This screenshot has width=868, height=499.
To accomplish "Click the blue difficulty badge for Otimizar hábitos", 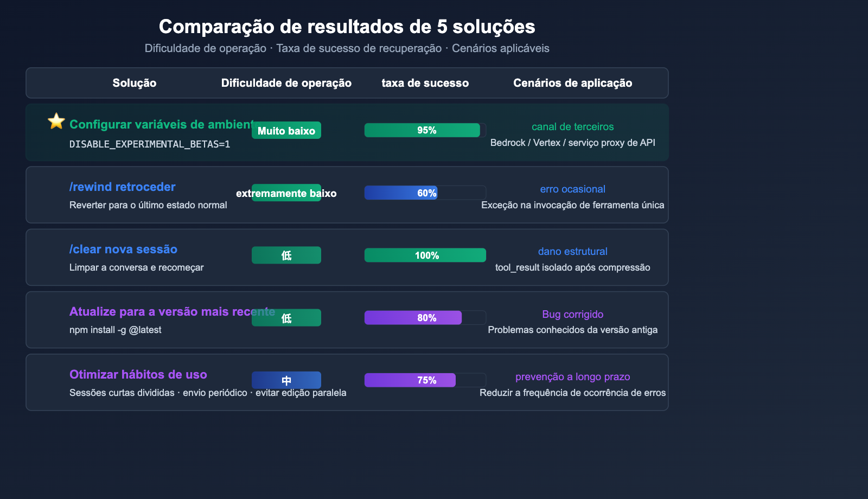I will 286,380.
